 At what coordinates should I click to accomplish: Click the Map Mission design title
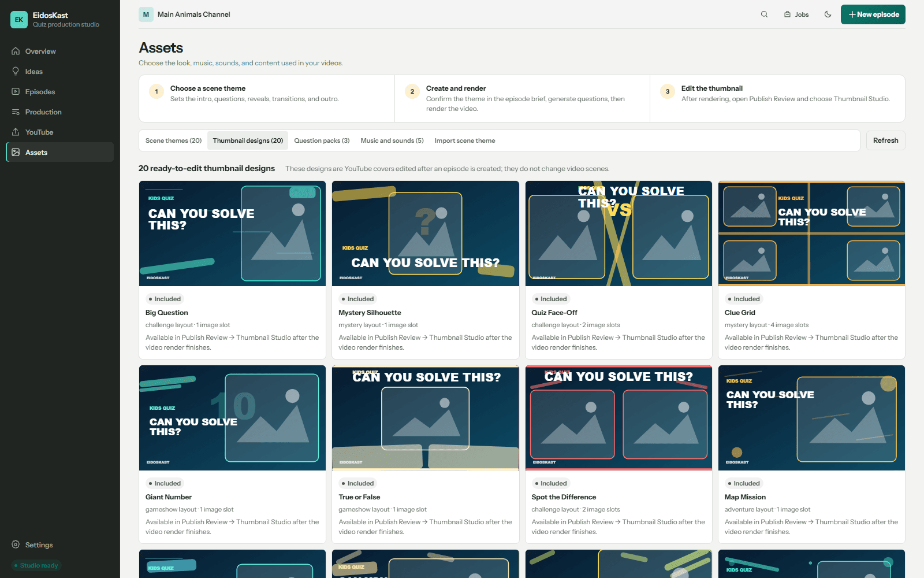pos(745,497)
